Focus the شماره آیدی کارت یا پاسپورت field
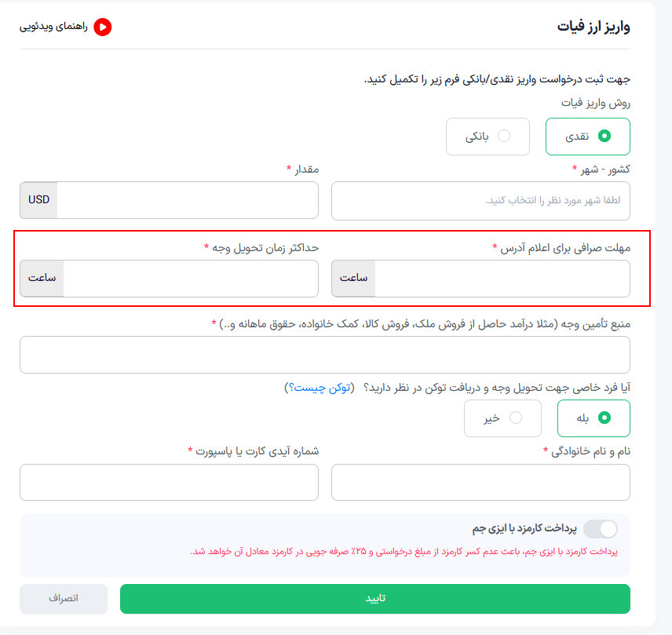This screenshot has height=635, width=672. (x=169, y=483)
